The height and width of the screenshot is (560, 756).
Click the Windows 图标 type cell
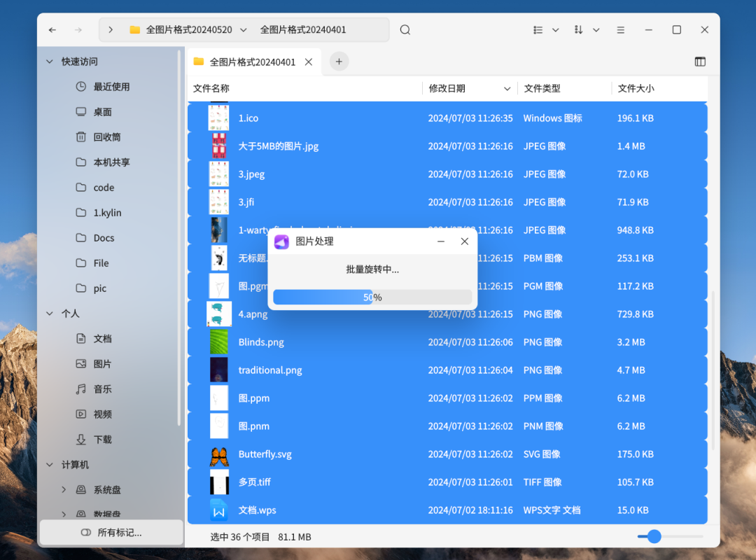click(552, 118)
